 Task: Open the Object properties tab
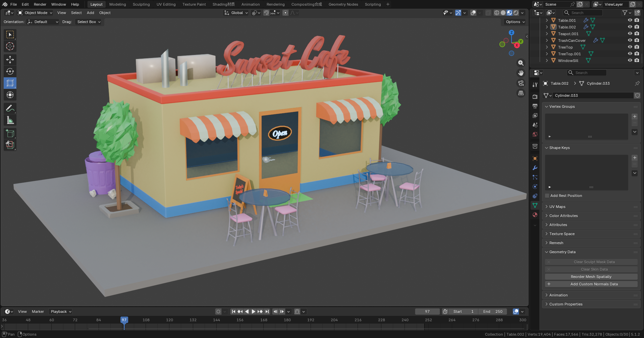coord(535,158)
